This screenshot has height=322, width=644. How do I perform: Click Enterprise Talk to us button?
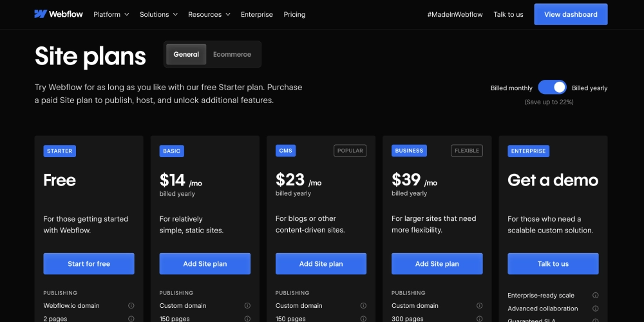(553, 263)
